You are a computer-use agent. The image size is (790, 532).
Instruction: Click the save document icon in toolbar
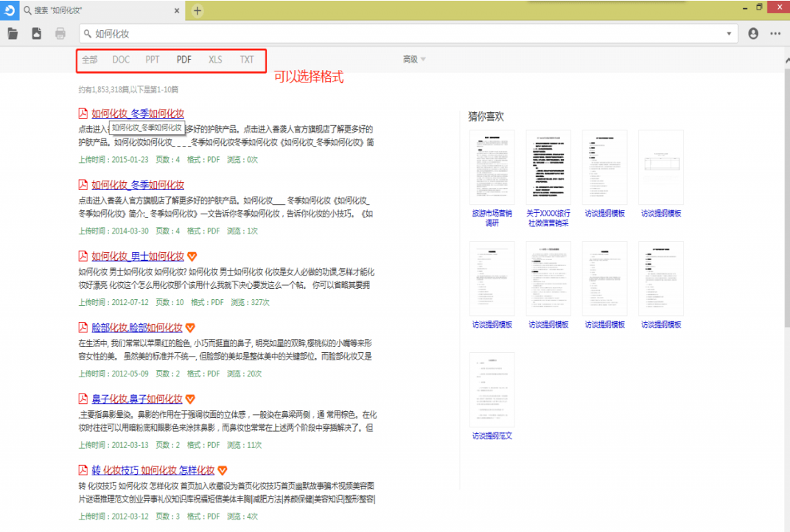36,33
